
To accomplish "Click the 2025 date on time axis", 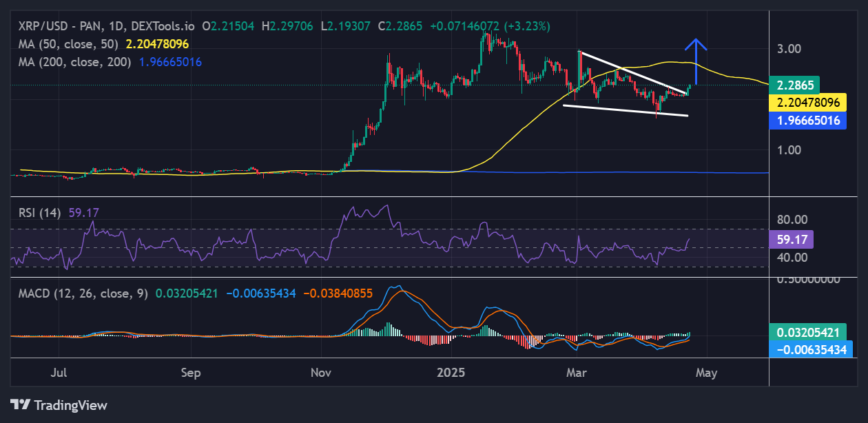I will [452, 373].
